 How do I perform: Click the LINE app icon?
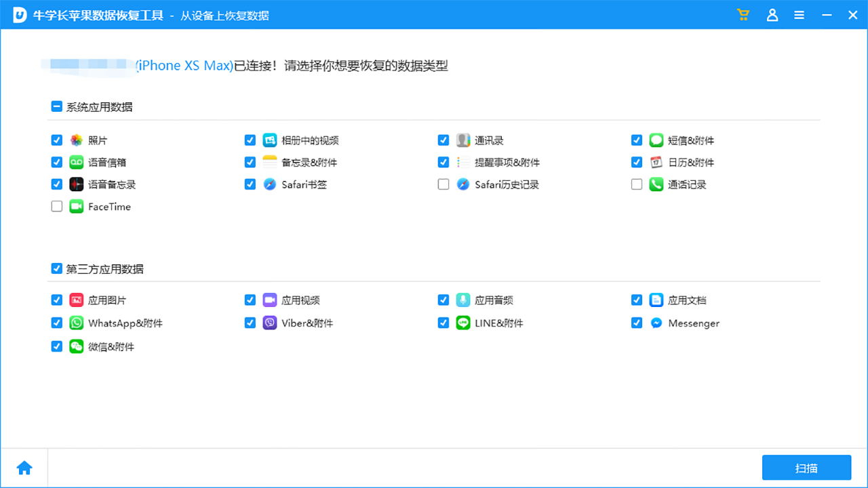pyautogui.click(x=463, y=323)
